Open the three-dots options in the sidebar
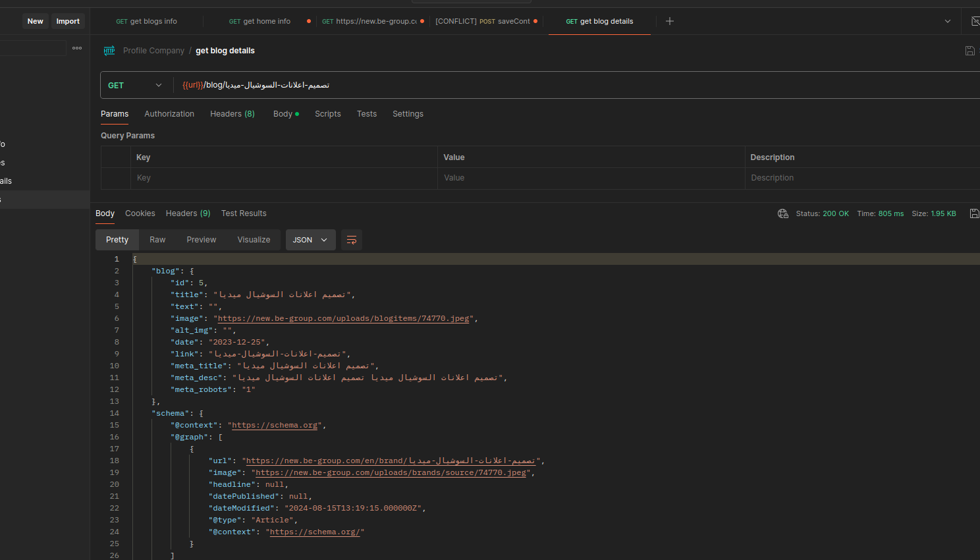Image resolution: width=980 pixels, height=560 pixels. [77, 48]
